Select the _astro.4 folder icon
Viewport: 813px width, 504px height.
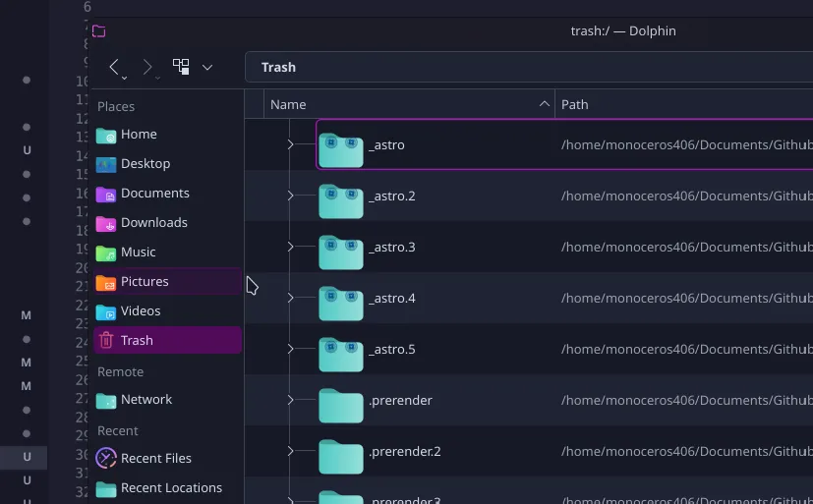click(x=341, y=304)
